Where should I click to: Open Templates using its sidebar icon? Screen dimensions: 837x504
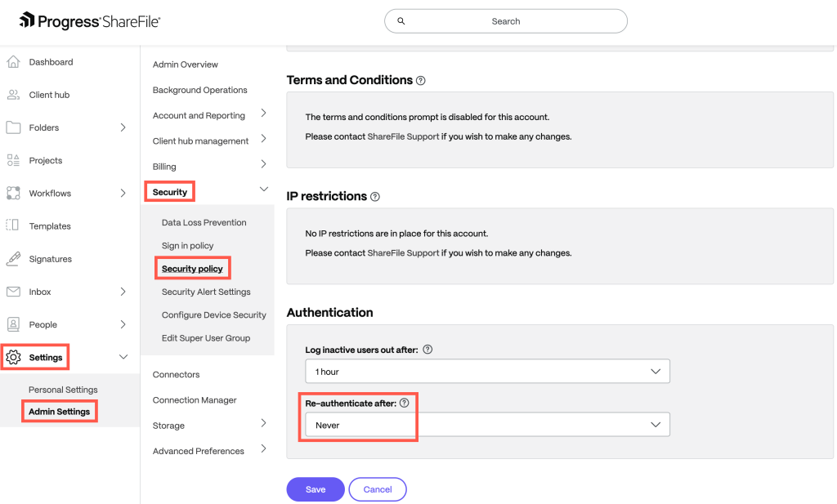(13, 225)
